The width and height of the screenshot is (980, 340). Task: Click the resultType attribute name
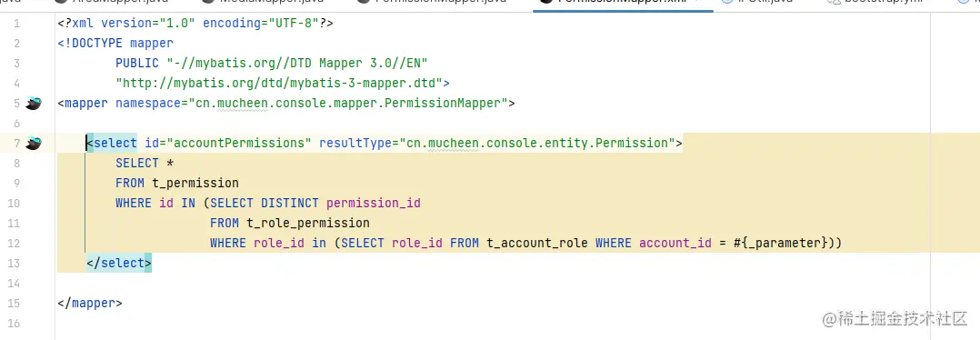[x=355, y=143]
